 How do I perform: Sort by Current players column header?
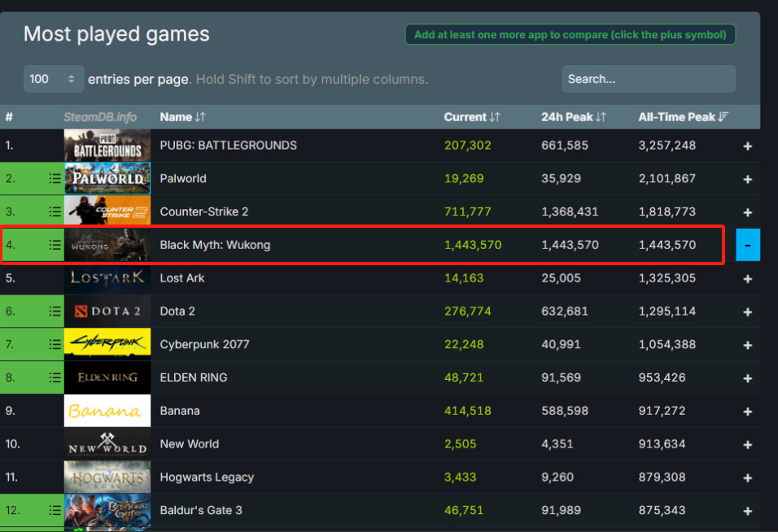pos(471,117)
